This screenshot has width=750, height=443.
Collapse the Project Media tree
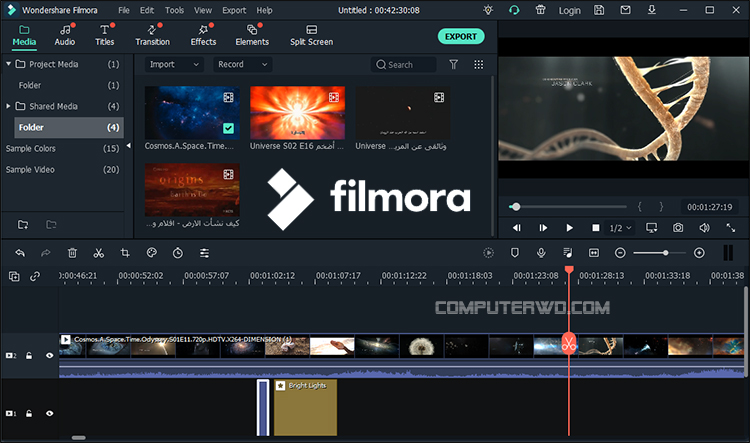coord(8,64)
